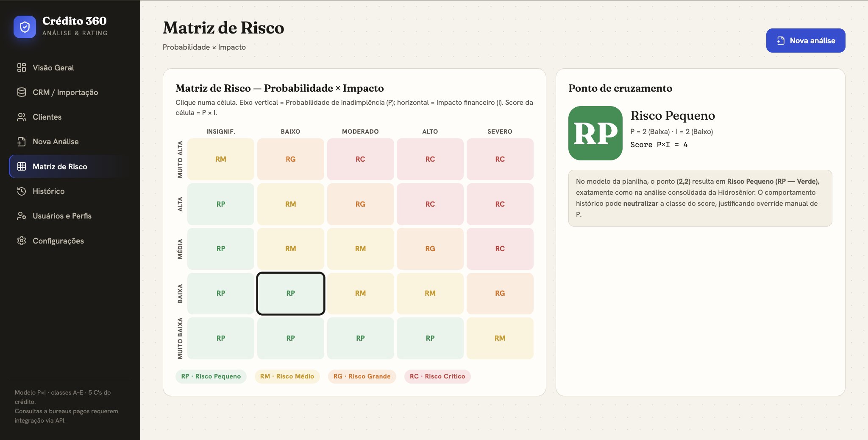Click the Matriz de Risco grid icon
The image size is (868, 440).
22,166
